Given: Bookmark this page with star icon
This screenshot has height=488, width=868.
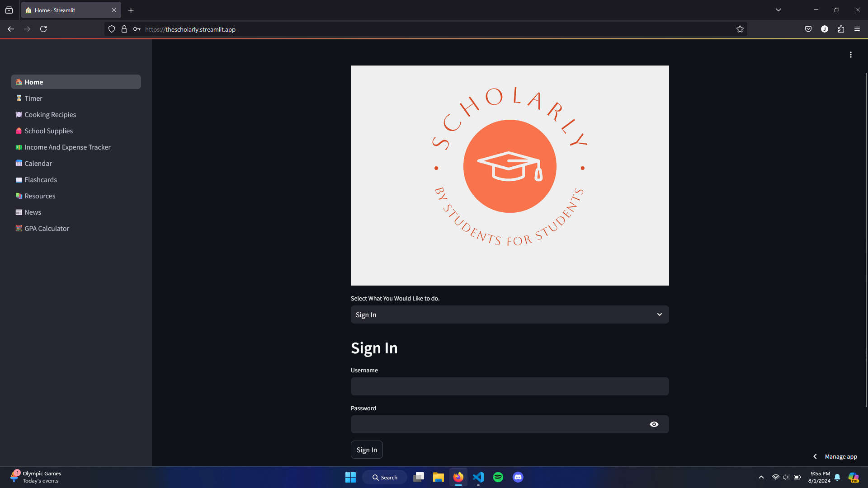Looking at the screenshot, I should coord(740,29).
